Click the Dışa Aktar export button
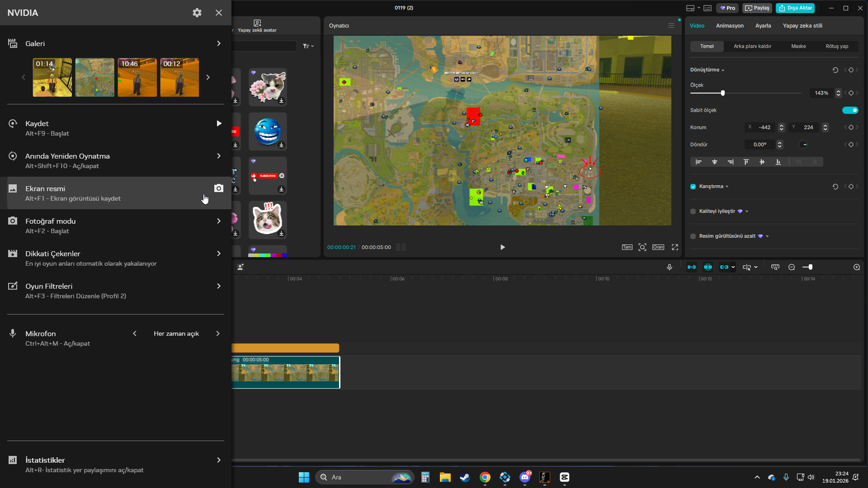The height and width of the screenshot is (488, 868). point(795,8)
